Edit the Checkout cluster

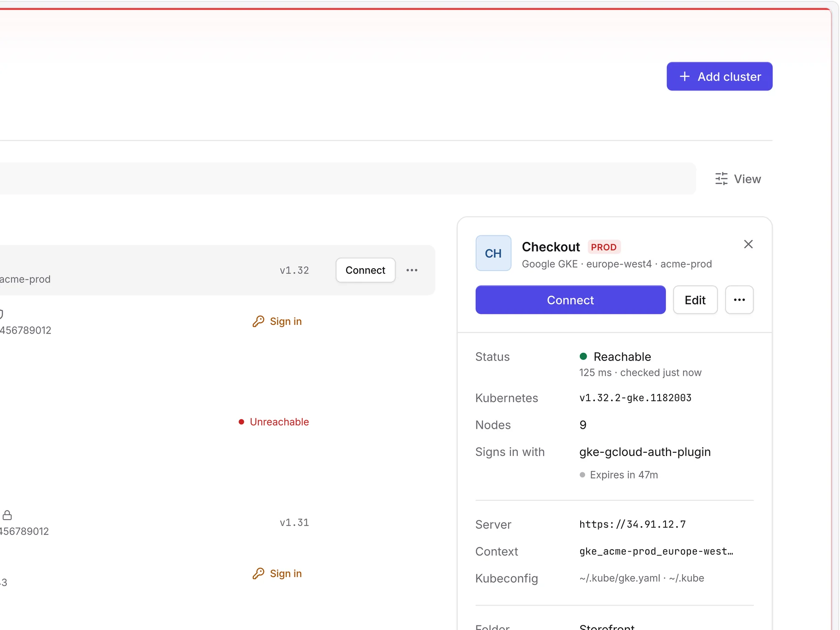[x=695, y=300]
